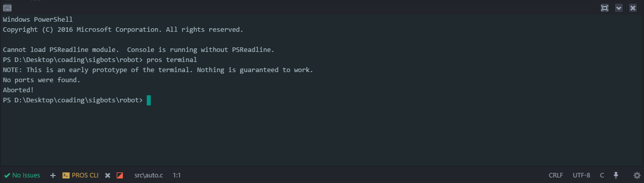Viewport: 644px width, 183px height.
Task: Open the grammar selector showing C
Action: click(x=602, y=175)
